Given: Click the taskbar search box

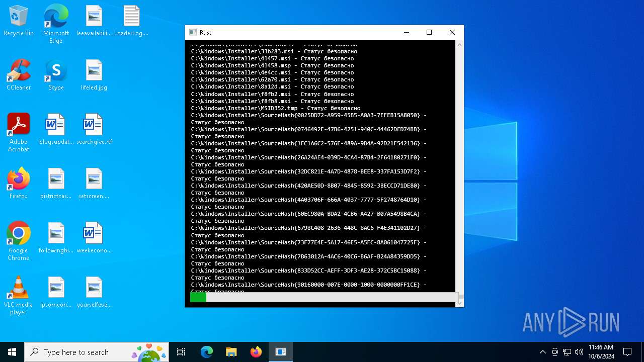Looking at the screenshot, I should click(97, 352).
